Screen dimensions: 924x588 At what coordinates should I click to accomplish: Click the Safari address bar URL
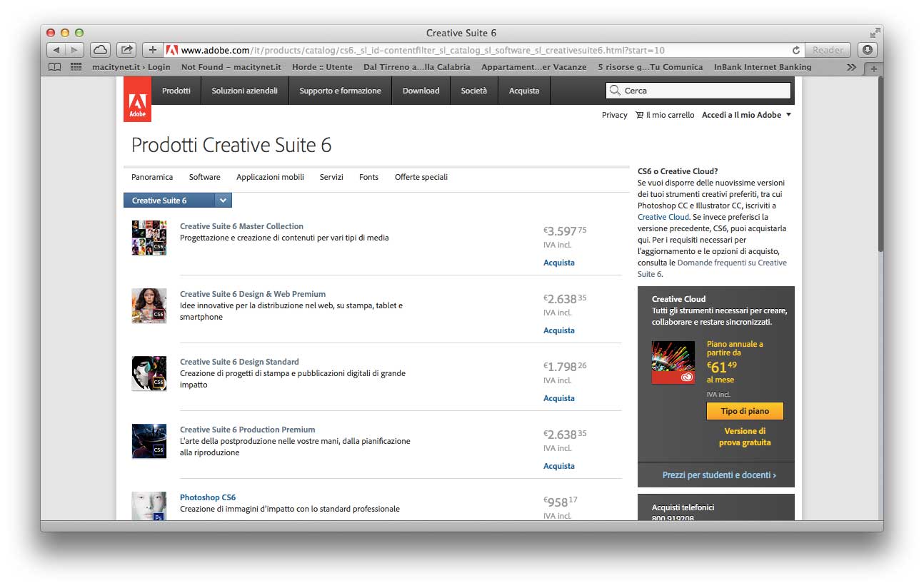(x=423, y=50)
